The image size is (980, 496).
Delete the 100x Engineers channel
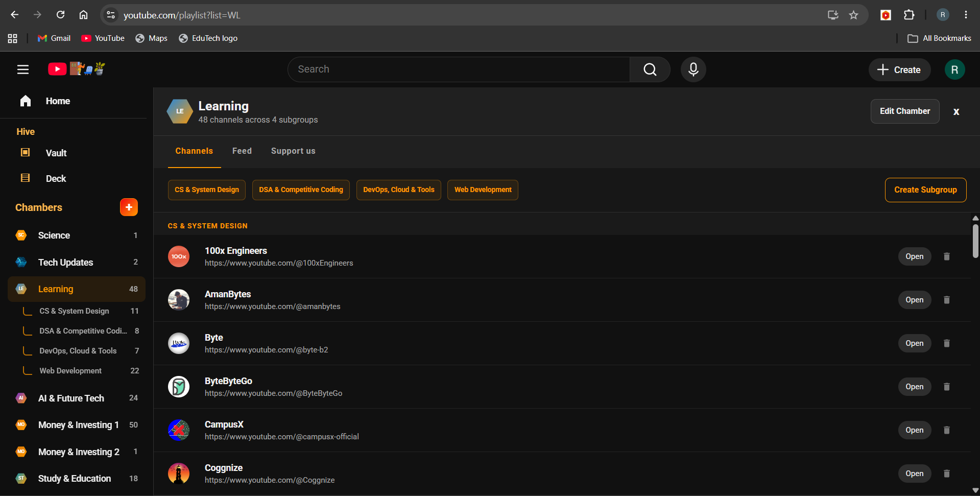tap(946, 256)
